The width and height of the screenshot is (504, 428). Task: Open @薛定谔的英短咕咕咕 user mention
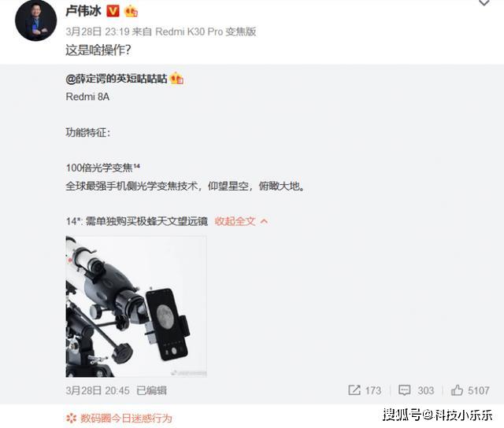point(117,79)
